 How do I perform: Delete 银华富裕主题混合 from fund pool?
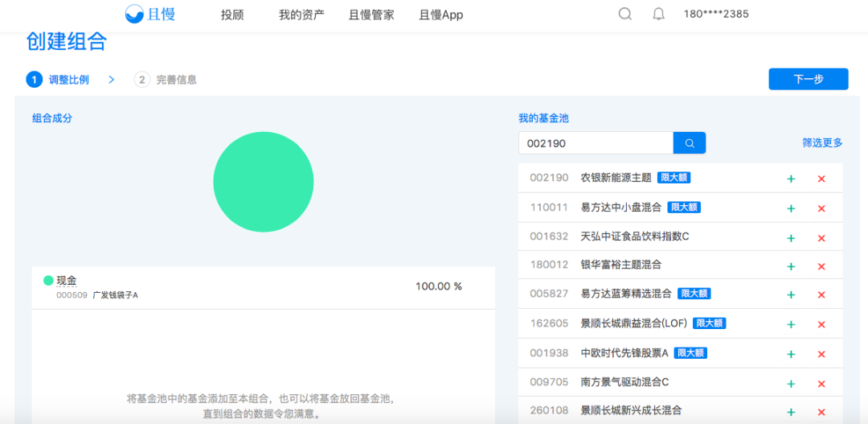point(821,266)
